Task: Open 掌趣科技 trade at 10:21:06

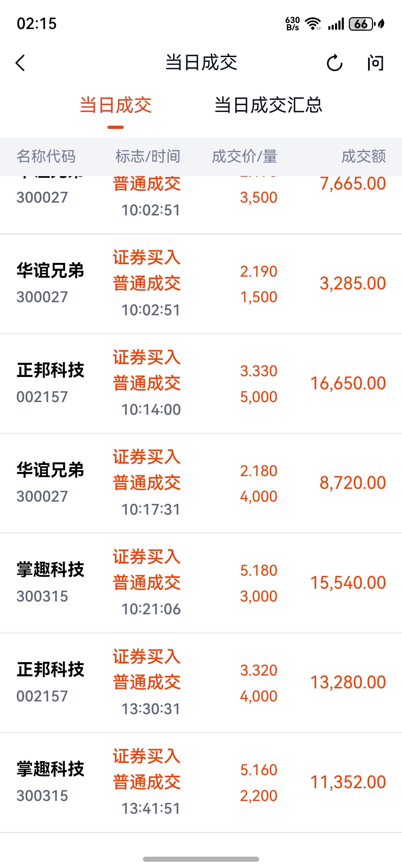Action: (x=201, y=583)
